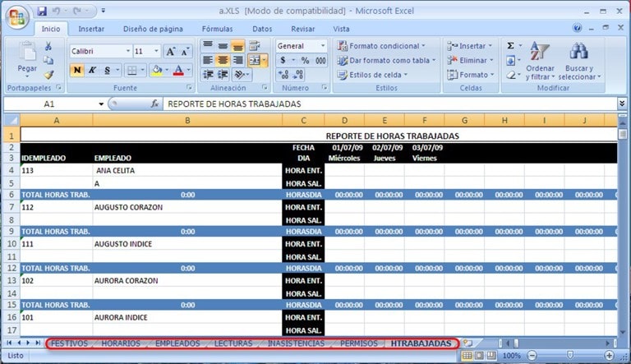This screenshot has height=364, width=631.
Task: Align text to the vertical middle
Action: [223, 45]
